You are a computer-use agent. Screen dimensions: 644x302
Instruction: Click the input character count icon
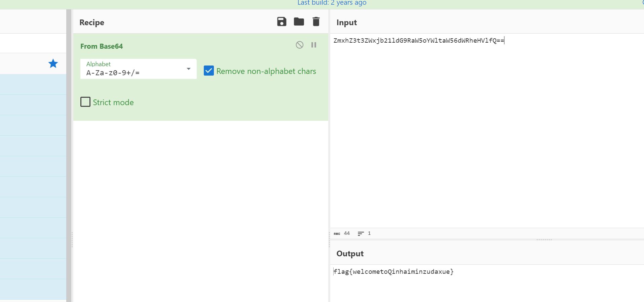(x=337, y=233)
